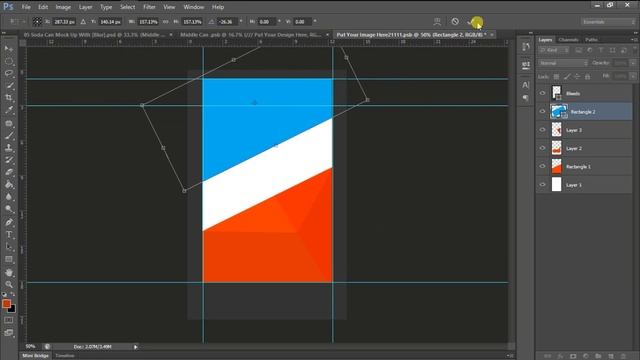The width and height of the screenshot is (640, 360).
Task: Select the Hand tool
Action: click(x=9, y=272)
